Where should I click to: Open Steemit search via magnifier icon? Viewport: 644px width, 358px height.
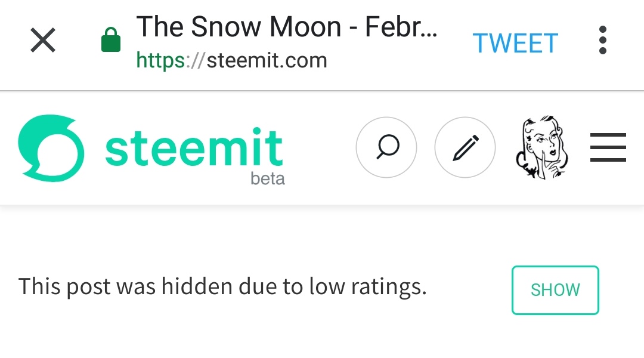386,147
